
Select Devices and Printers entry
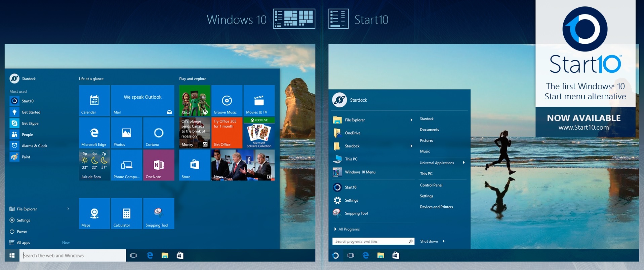pyautogui.click(x=436, y=207)
